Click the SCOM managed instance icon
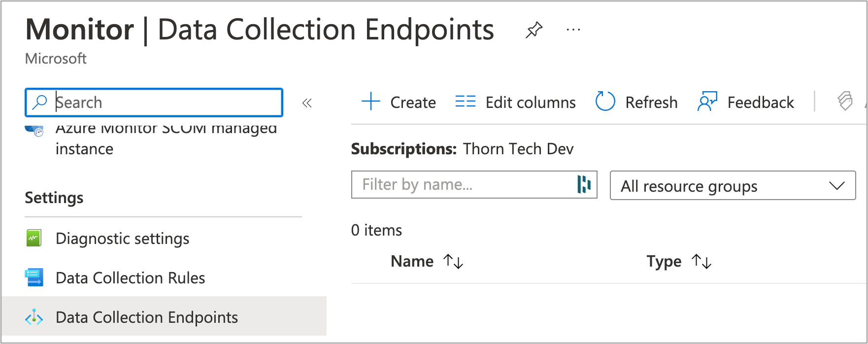The image size is (868, 344). pyautogui.click(x=34, y=131)
